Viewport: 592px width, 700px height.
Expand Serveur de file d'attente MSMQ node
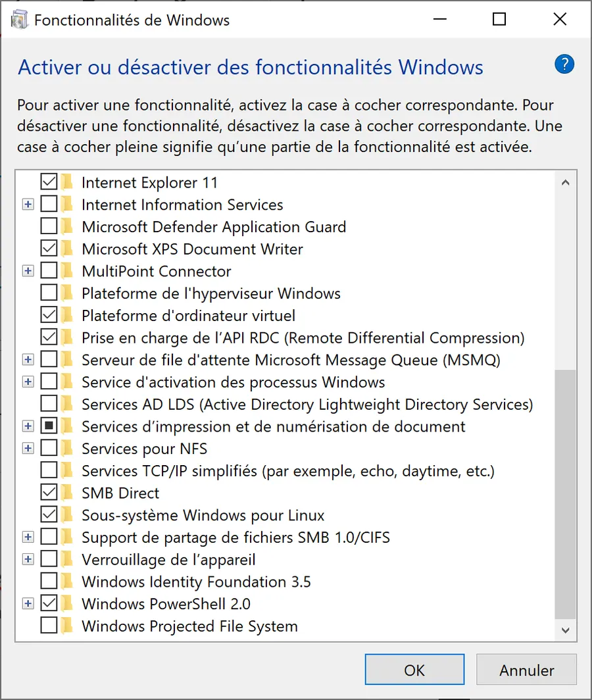[x=28, y=359]
